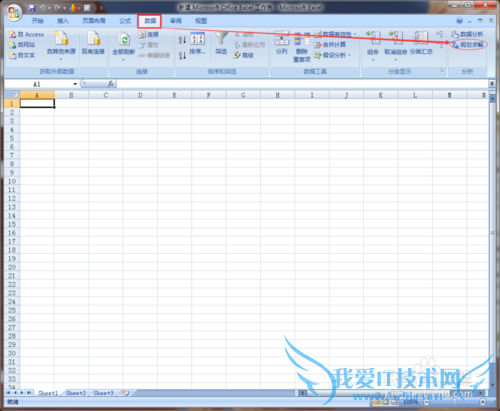Open 假设分析 (What-If Analysis) dropdown
The image size is (500, 411).
[x=332, y=55]
